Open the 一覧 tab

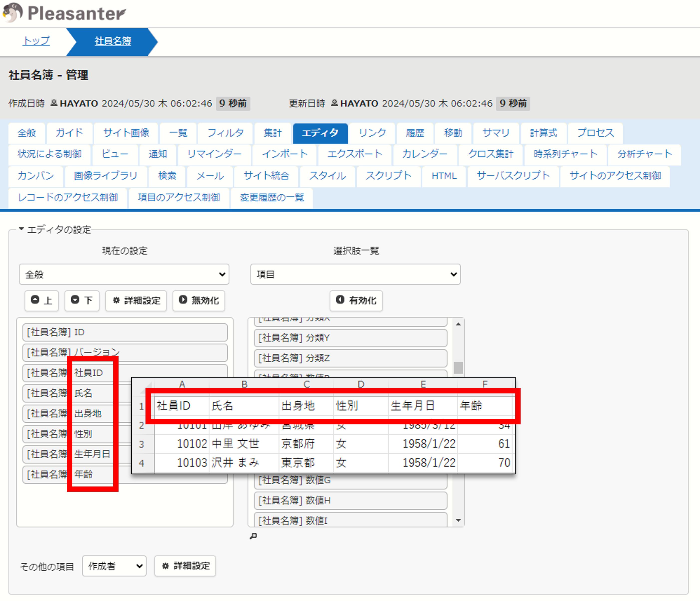(178, 133)
